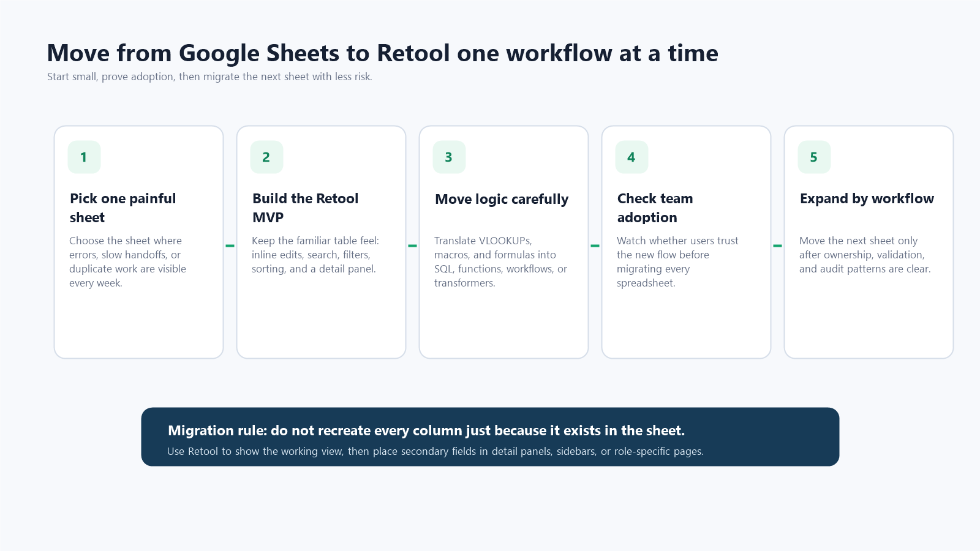Click the 'Build the Retool MVP' heading
This screenshot has width=980, height=551.
[305, 208]
